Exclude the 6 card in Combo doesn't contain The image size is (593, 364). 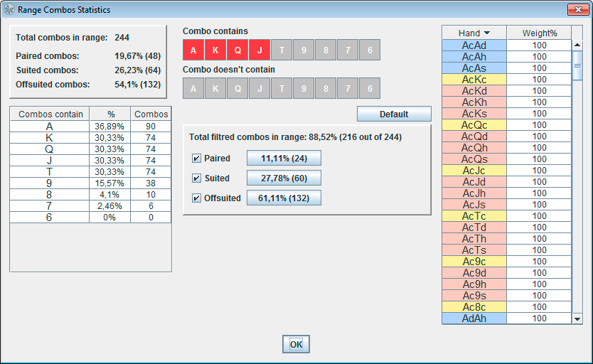[x=370, y=88]
